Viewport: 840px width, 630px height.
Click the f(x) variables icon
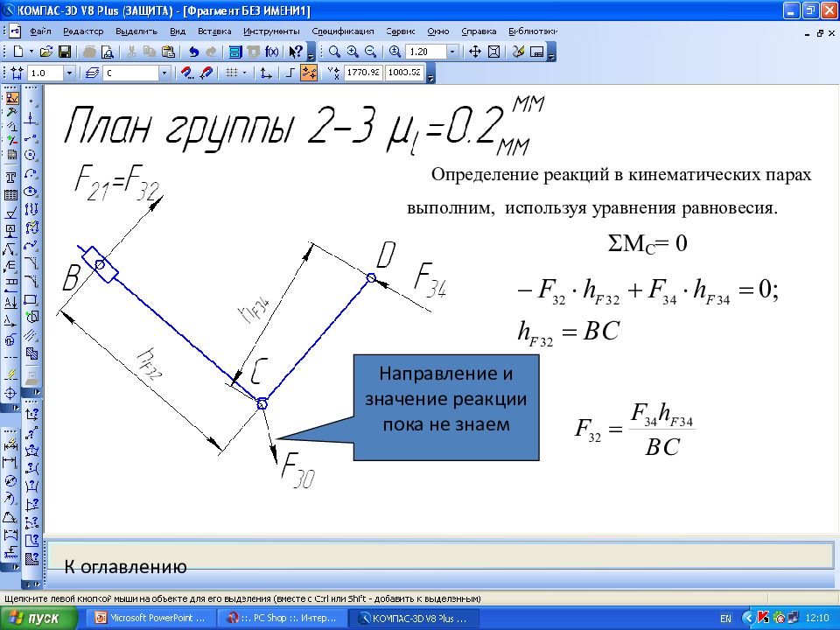point(272,52)
